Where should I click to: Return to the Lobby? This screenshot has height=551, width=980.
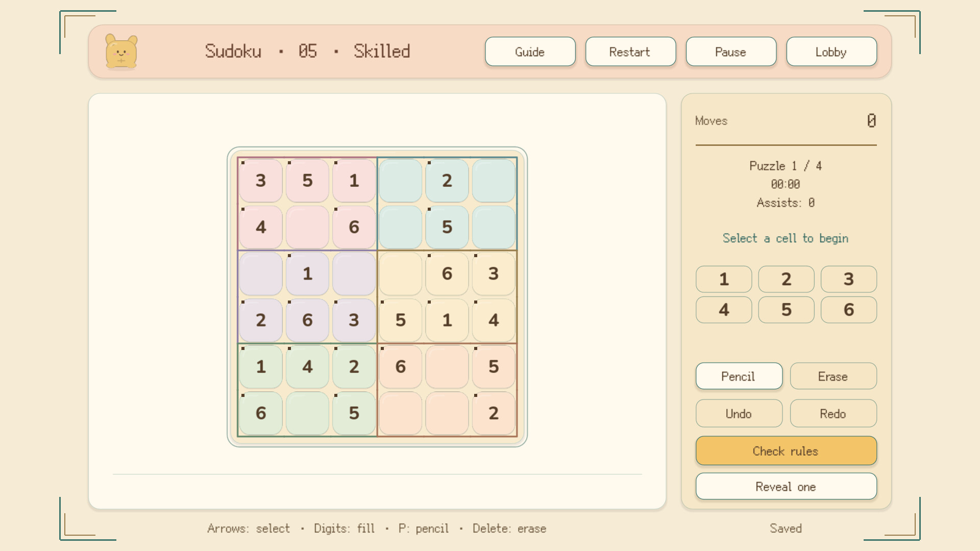click(x=831, y=52)
